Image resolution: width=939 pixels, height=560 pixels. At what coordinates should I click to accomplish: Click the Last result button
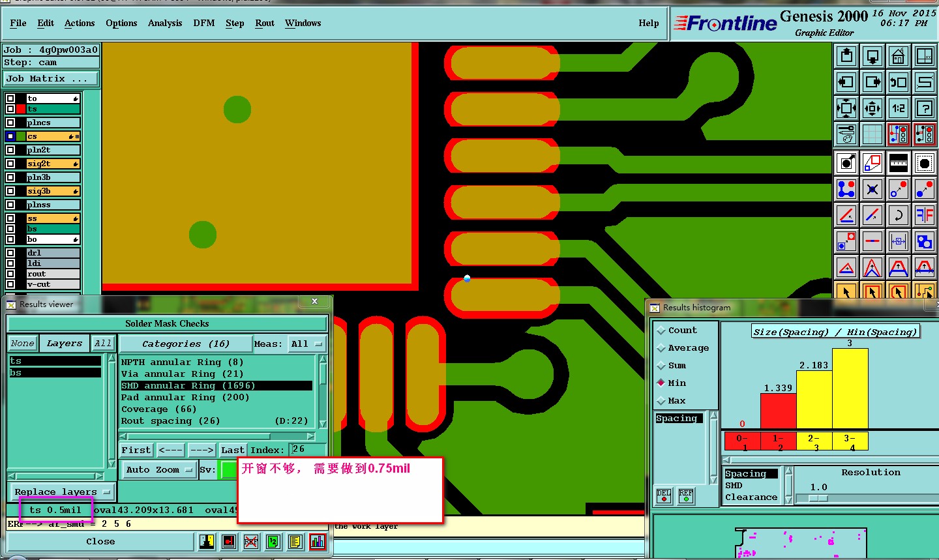[x=233, y=450]
